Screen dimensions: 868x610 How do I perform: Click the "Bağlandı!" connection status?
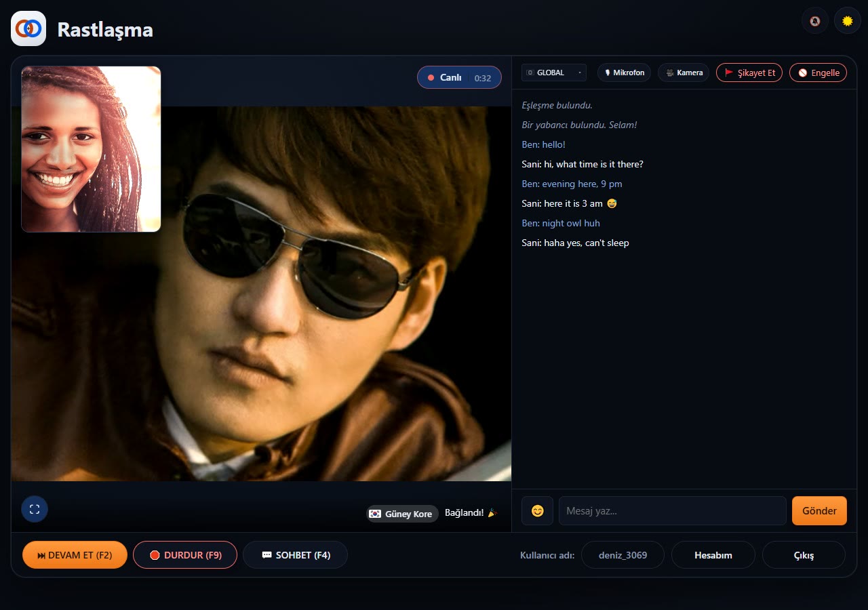click(471, 513)
